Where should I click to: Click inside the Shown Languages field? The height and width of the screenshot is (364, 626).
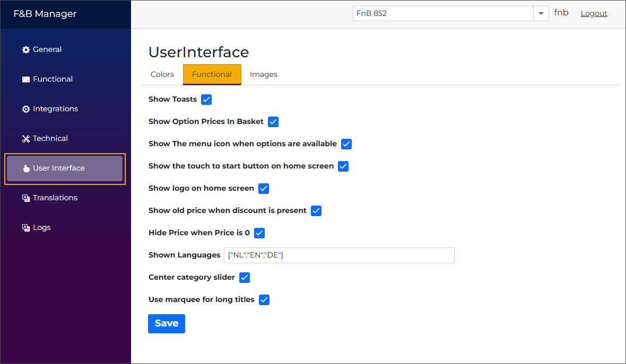tap(339, 255)
